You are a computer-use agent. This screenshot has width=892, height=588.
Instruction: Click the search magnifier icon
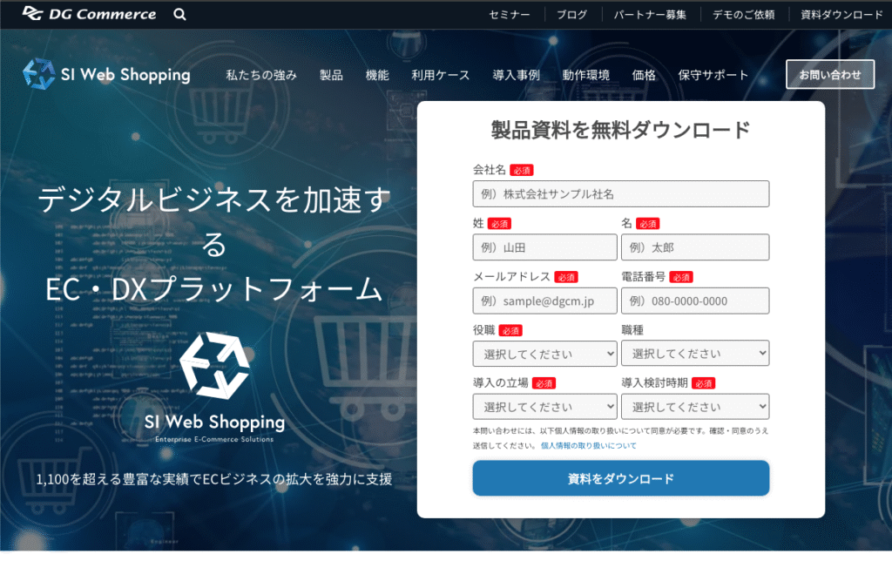179,14
